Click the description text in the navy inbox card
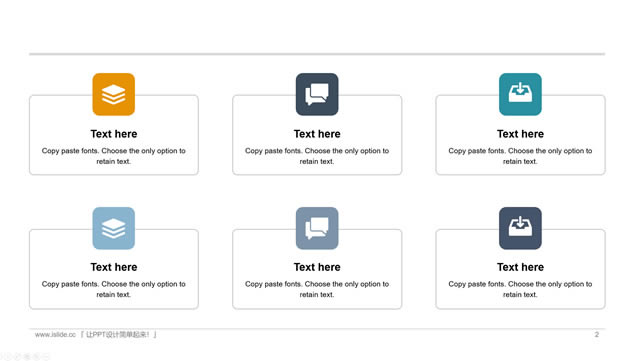 click(520, 289)
